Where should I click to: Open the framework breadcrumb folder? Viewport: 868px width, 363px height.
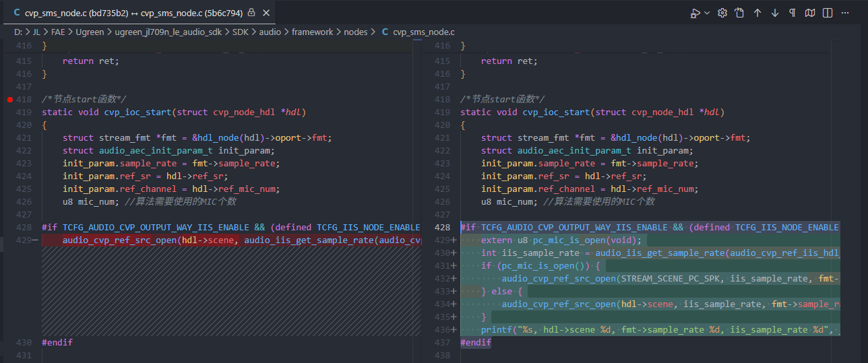tap(312, 32)
